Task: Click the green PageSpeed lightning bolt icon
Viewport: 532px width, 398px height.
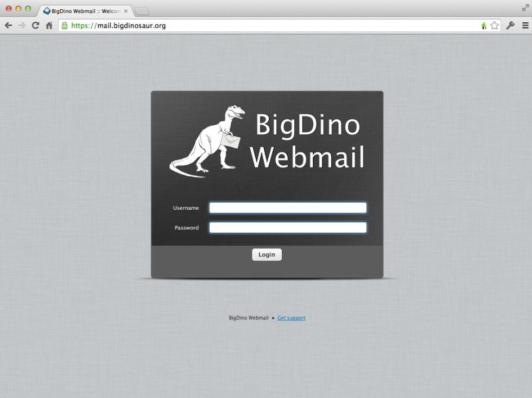Action: pyautogui.click(x=483, y=25)
